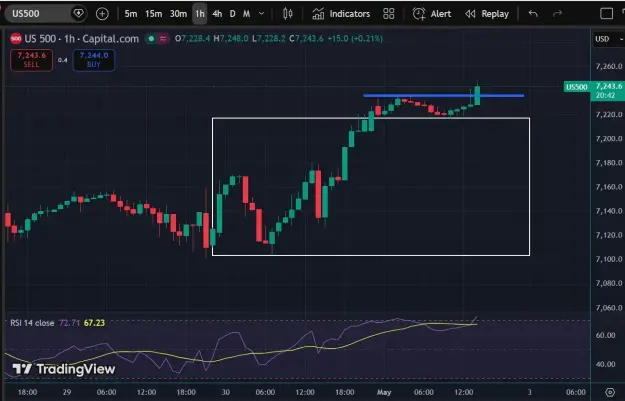
Task: Click the RSI moving average value 67.23
Action: pyautogui.click(x=94, y=323)
